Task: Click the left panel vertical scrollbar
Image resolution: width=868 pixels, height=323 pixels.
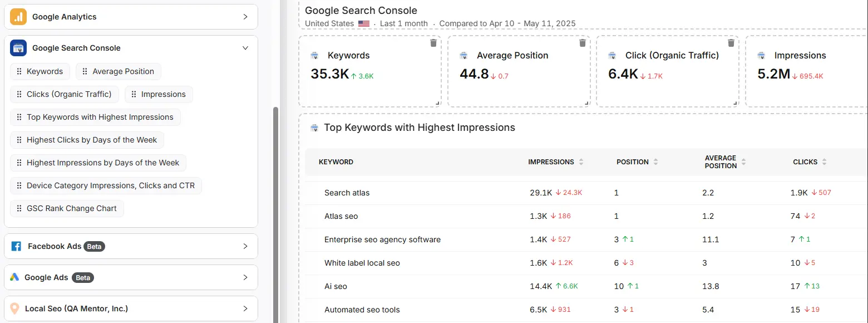Action: click(275, 212)
